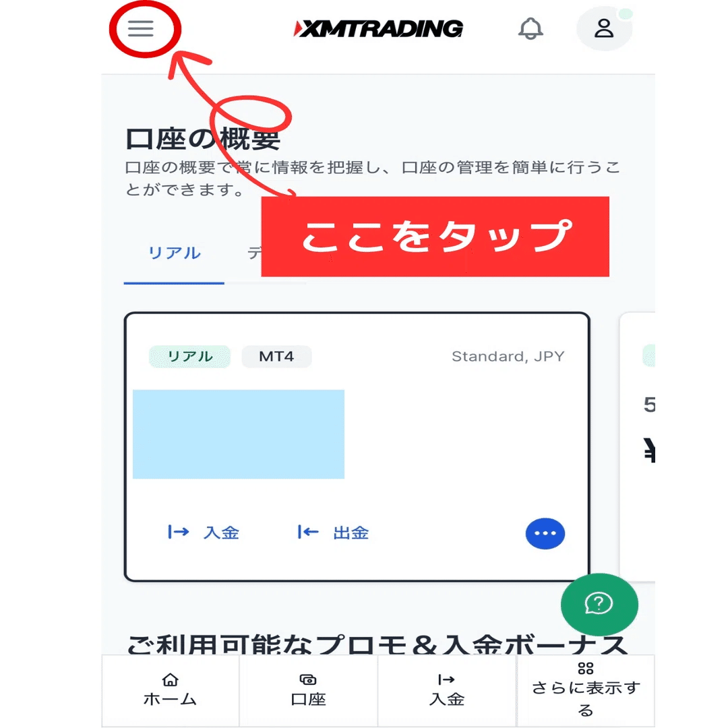Expand さらに表示する in bottom navigation
Viewport: 728px width, 728px height.
pyautogui.click(x=586, y=691)
